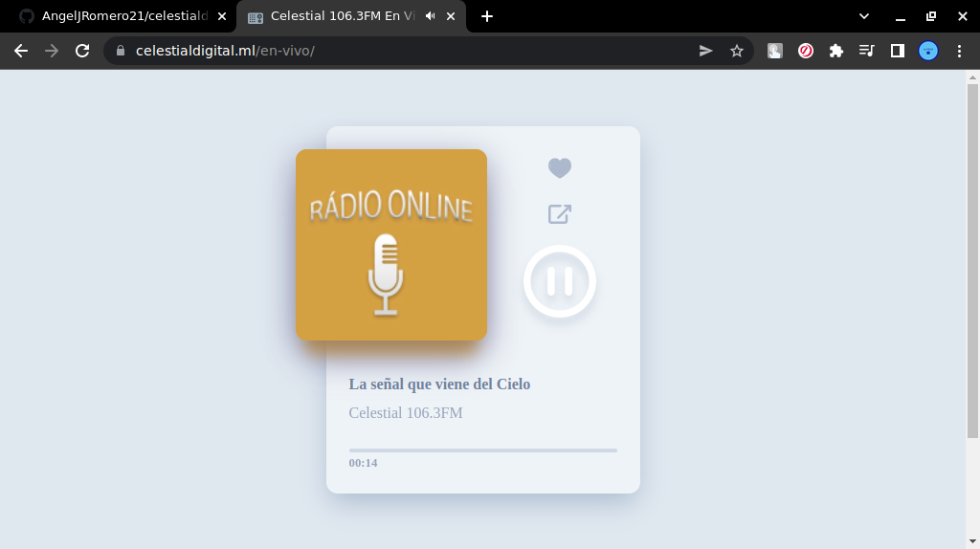Screen dimensions: 980x549
Task: Open the gray hand extension icon
Action: pos(775,51)
